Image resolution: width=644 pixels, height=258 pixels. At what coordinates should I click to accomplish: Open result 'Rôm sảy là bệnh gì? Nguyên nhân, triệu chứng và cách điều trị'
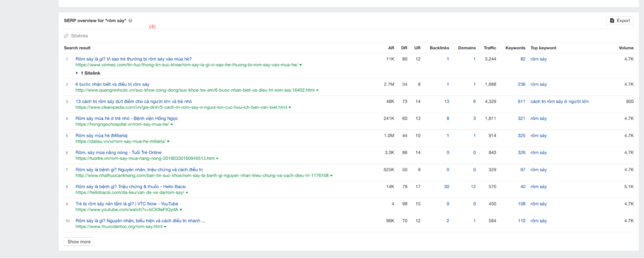click(x=139, y=169)
